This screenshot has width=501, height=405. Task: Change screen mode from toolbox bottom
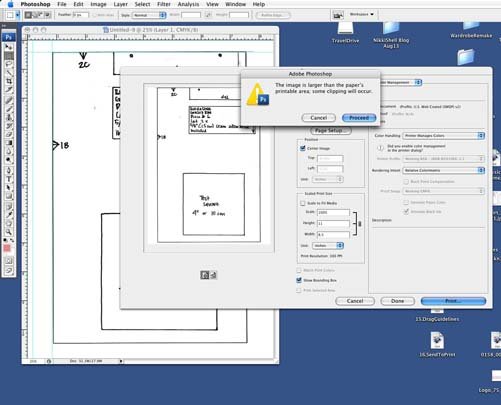(x=9, y=271)
